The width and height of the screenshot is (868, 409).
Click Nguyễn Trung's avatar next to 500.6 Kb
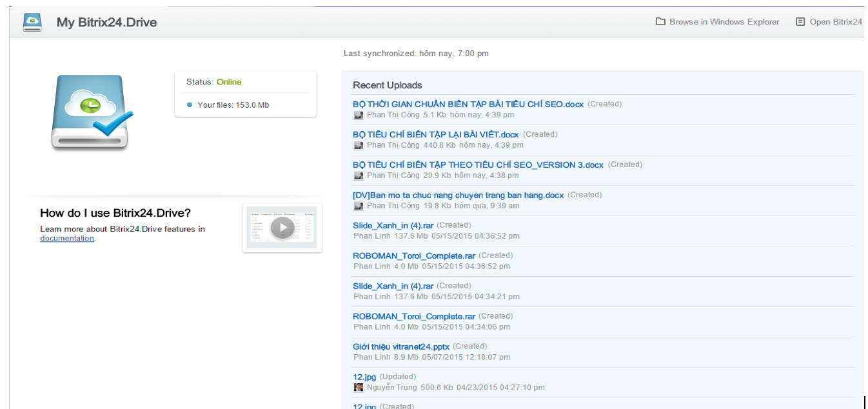coord(359,388)
